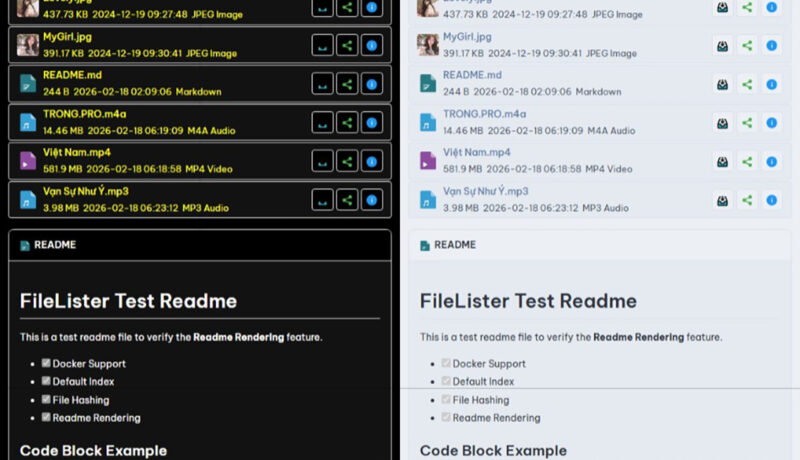
Task: Open info for MyGirl.jpg in light panel
Action: click(771, 46)
